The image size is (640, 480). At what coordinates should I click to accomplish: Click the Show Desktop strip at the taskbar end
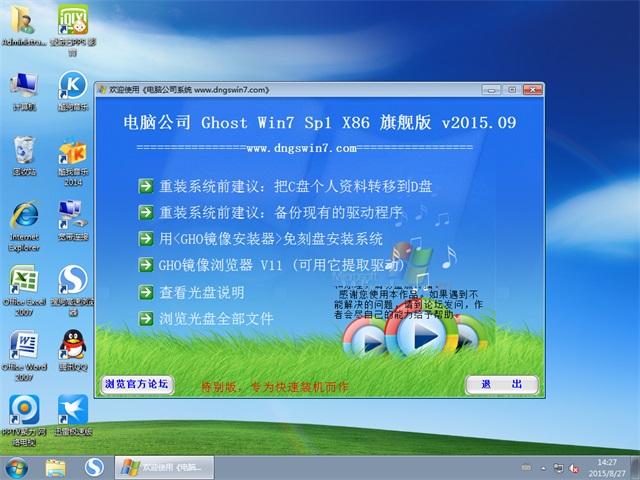pyautogui.click(x=636, y=468)
